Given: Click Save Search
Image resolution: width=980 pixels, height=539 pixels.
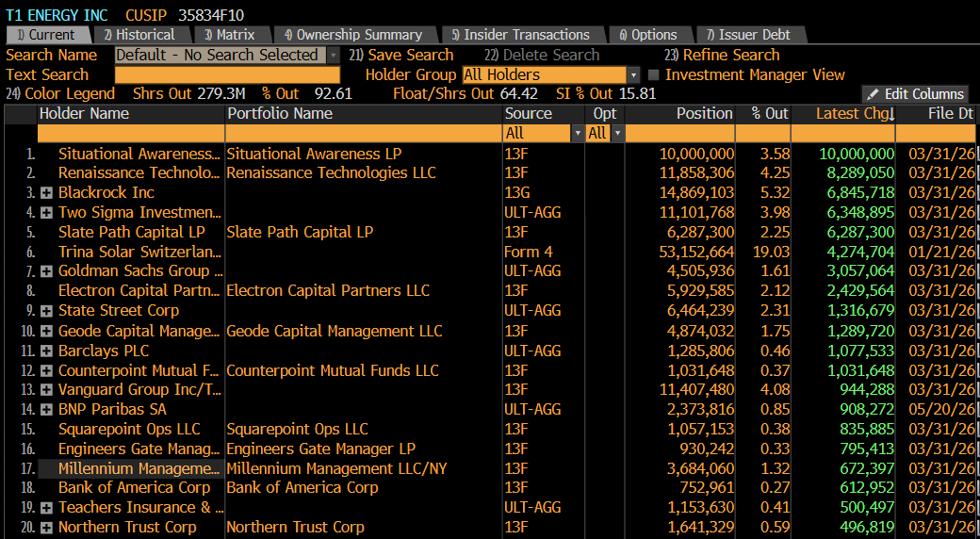Looking at the screenshot, I should (401, 55).
